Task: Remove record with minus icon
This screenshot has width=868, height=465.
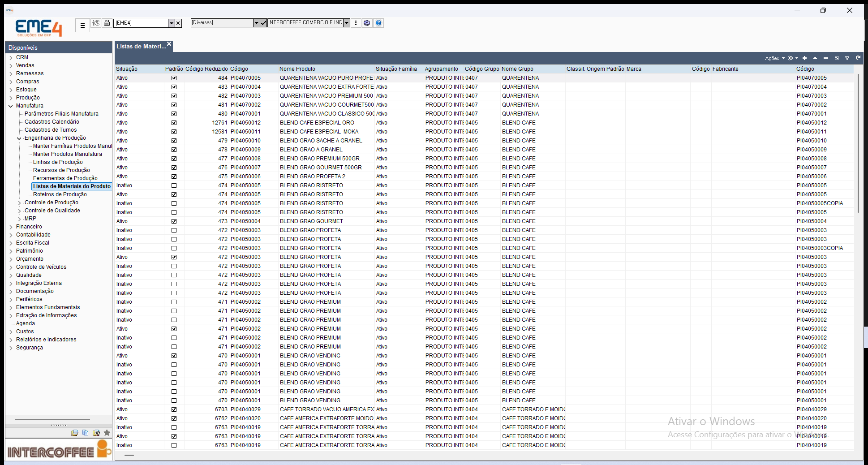Action: click(x=826, y=58)
